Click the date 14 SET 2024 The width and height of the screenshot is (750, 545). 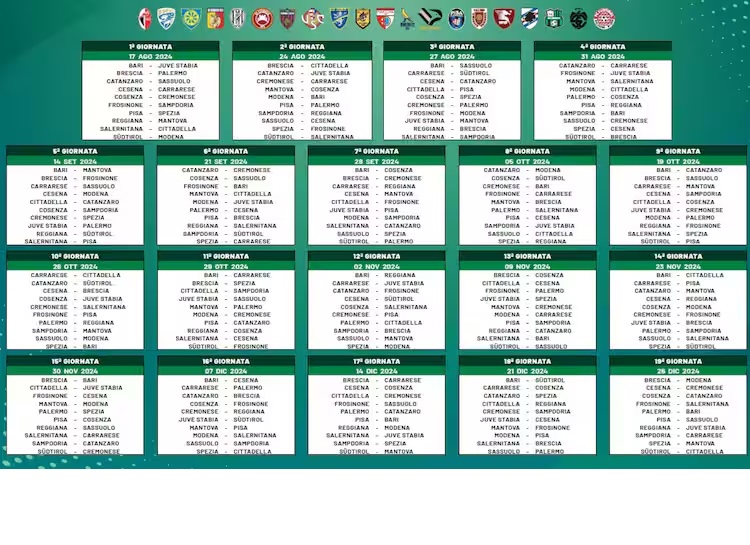click(x=75, y=161)
